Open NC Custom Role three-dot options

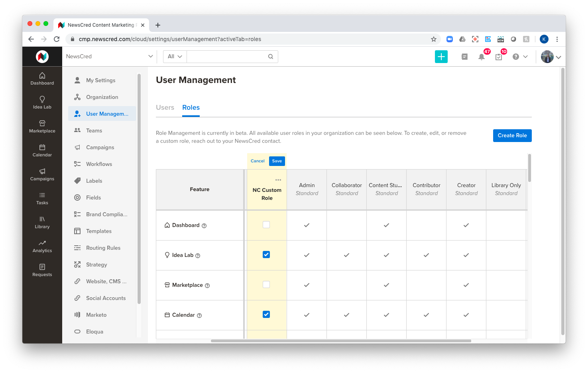(278, 180)
